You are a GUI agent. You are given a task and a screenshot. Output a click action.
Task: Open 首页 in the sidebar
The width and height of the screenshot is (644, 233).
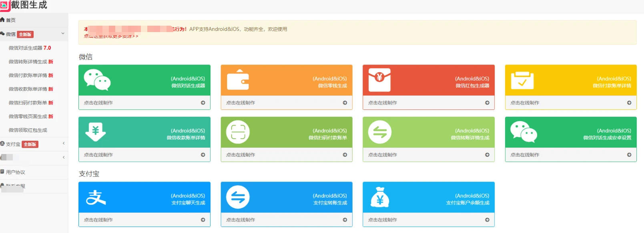(10, 20)
